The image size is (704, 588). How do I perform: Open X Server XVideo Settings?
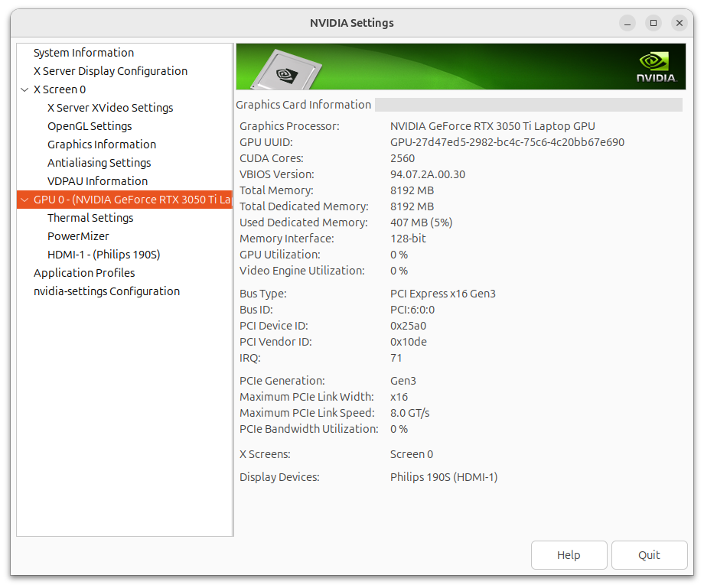(110, 108)
